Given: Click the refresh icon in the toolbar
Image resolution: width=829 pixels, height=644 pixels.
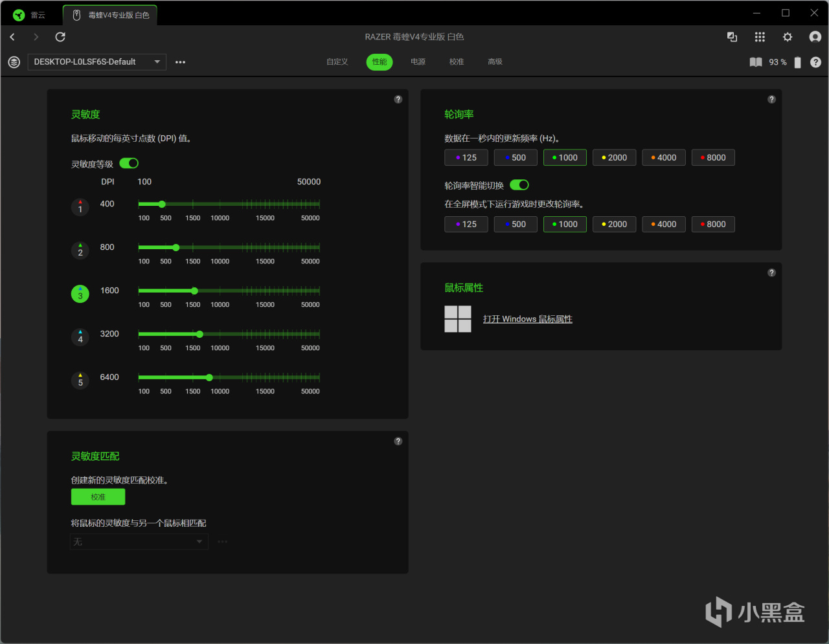Looking at the screenshot, I should pos(60,37).
